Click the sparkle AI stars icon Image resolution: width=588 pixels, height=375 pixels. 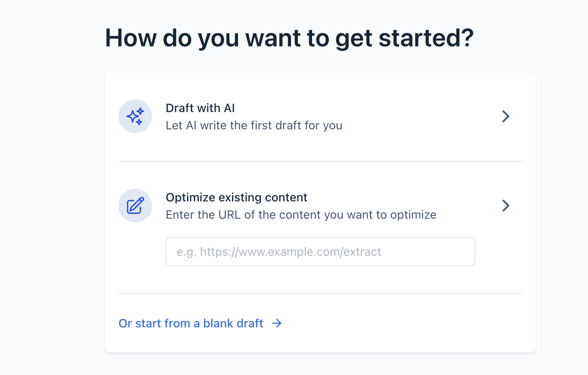(135, 116)
